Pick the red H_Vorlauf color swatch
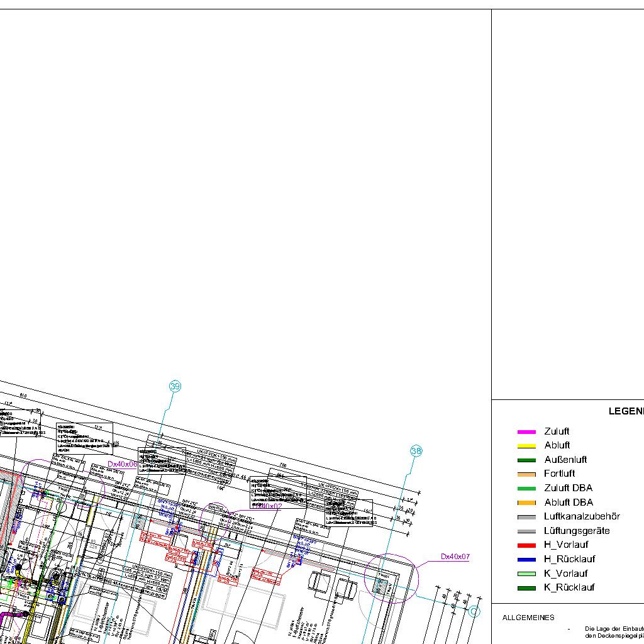 (x=526, y=545)
